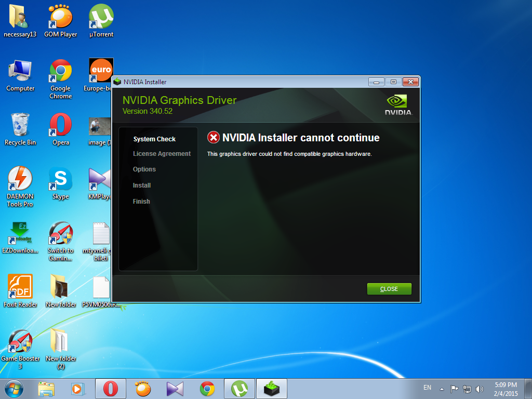Click the green CLOSE button
The image size is (532, 399).
pyautogui.click(x=389, y=289)
